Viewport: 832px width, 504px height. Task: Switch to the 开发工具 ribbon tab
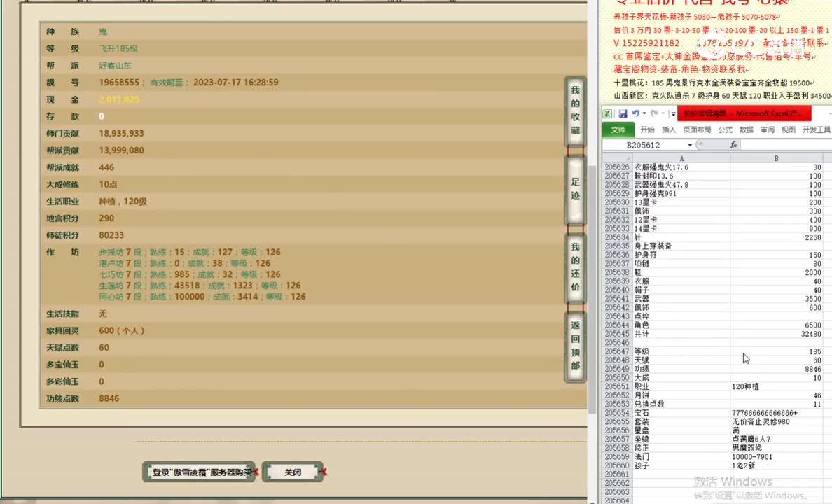click(x=816, y=129)
